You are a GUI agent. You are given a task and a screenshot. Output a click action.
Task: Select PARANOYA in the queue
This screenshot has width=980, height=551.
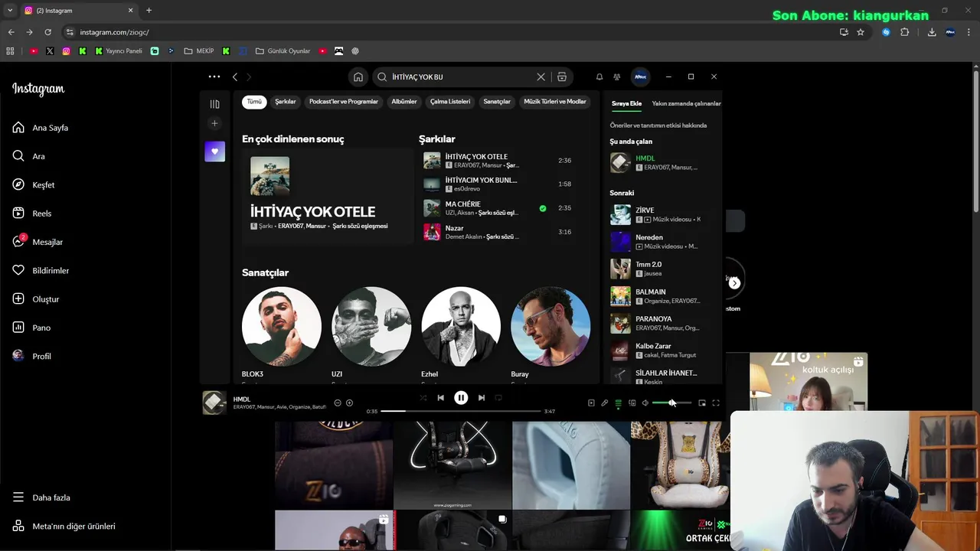click(664, 323)
